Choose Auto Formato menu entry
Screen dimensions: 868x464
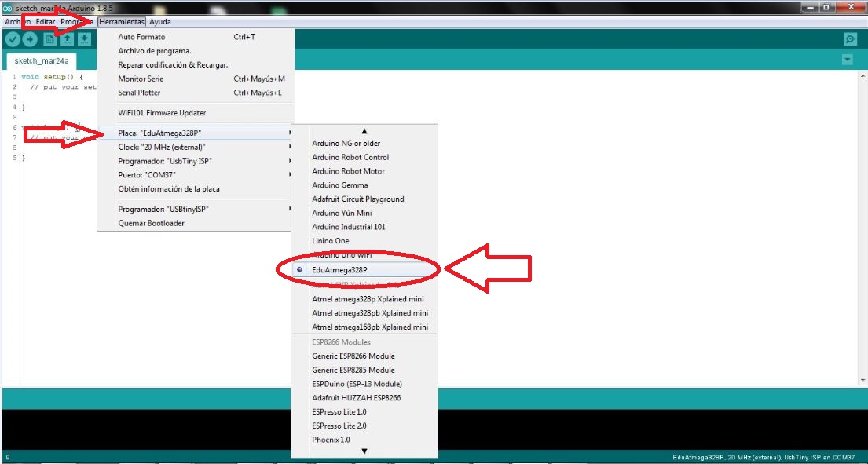click(196, 37)
